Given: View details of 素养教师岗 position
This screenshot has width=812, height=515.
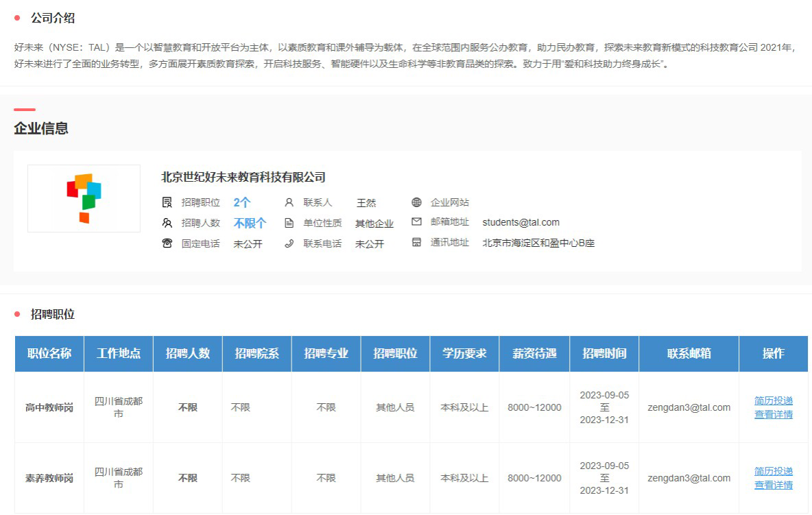Looking at the screenshot, I should 773,485.
